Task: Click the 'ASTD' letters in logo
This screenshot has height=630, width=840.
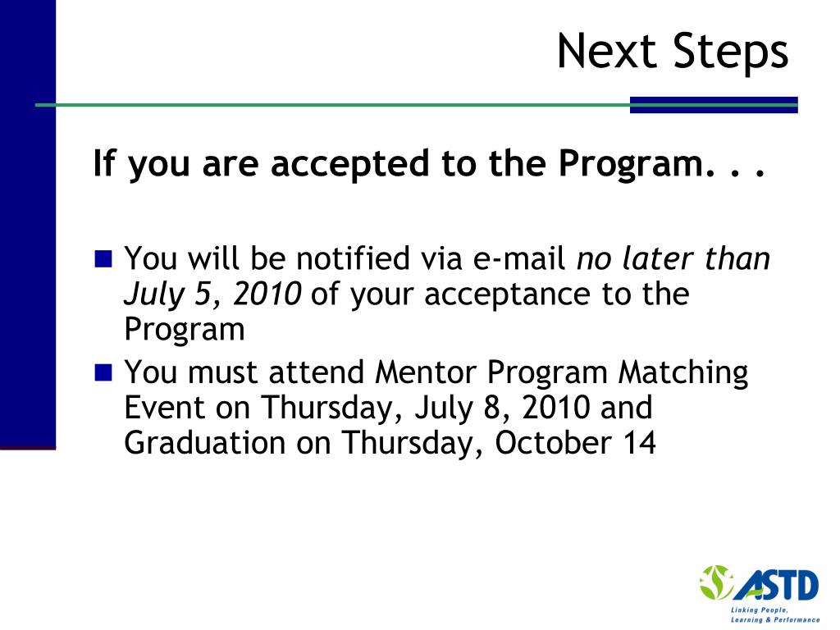Action: [x=778, y=584]
